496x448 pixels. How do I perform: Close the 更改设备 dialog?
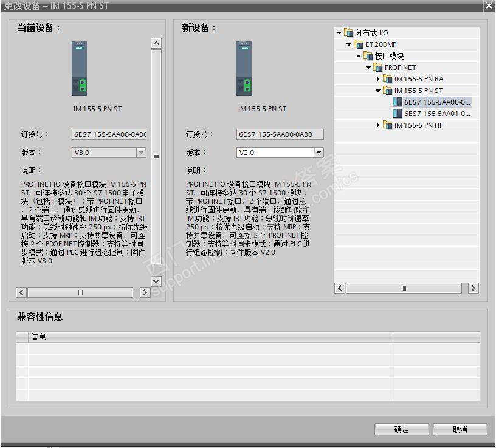click(x=489, y=5)
